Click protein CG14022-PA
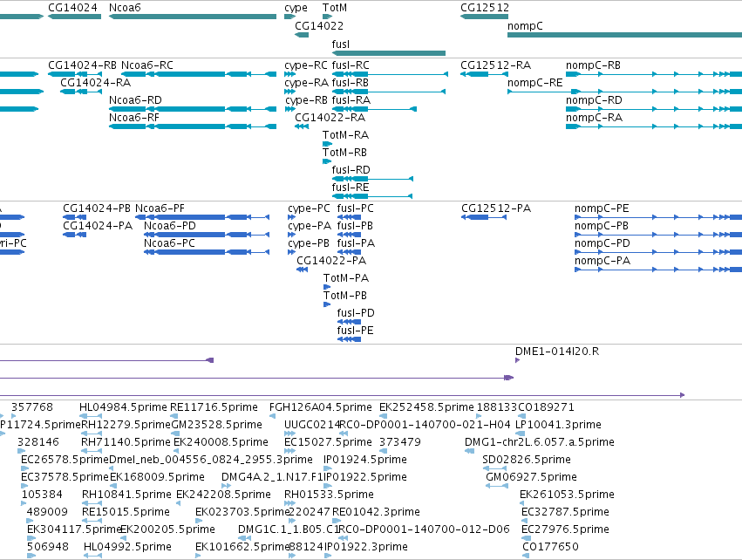 pos(303,270)
